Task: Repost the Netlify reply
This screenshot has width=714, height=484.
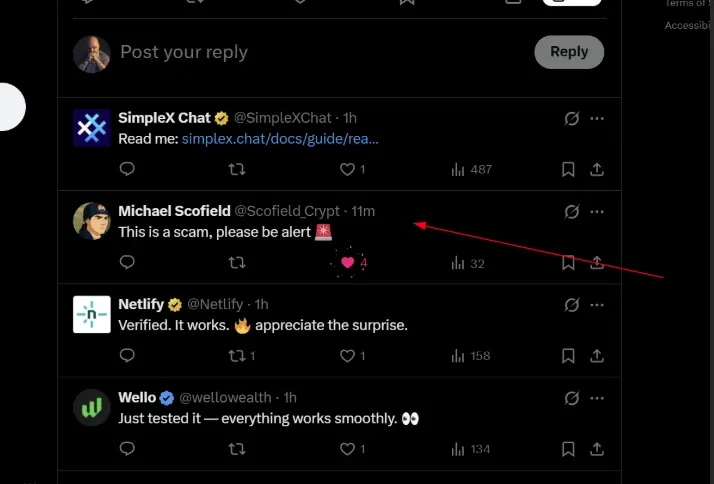Action: pos(238,356)
